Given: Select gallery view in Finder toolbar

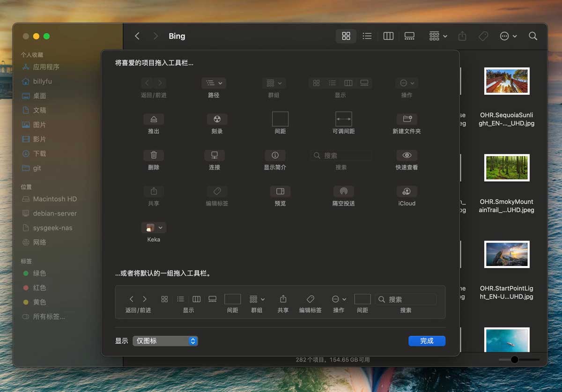Looking at the screenshot, I should coord(409,36).
